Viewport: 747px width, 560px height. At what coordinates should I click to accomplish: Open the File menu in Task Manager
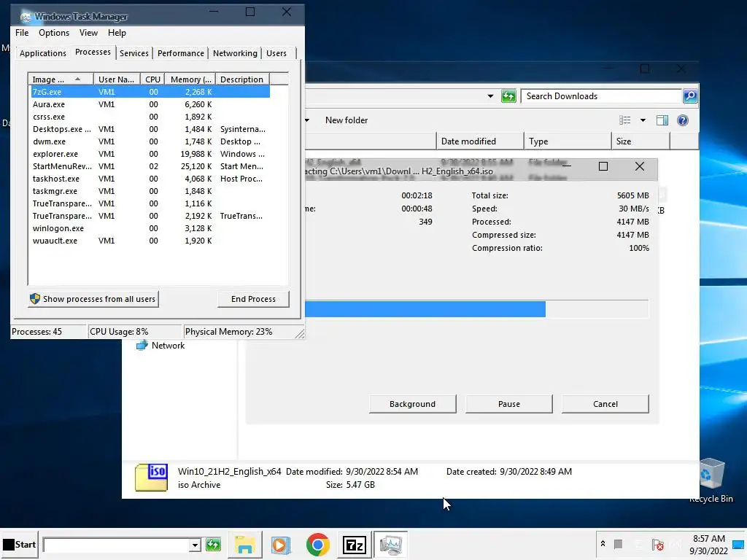tap(22, 33)
